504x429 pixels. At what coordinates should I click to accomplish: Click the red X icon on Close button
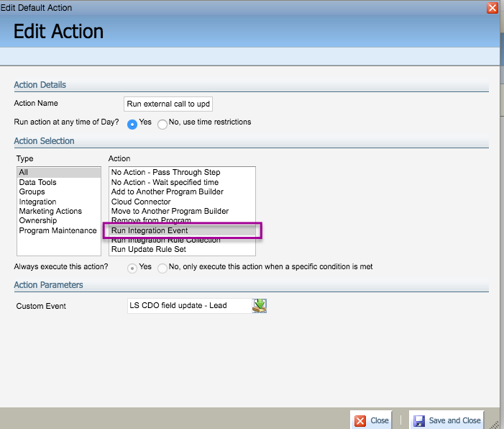click(x=360, y=420)
